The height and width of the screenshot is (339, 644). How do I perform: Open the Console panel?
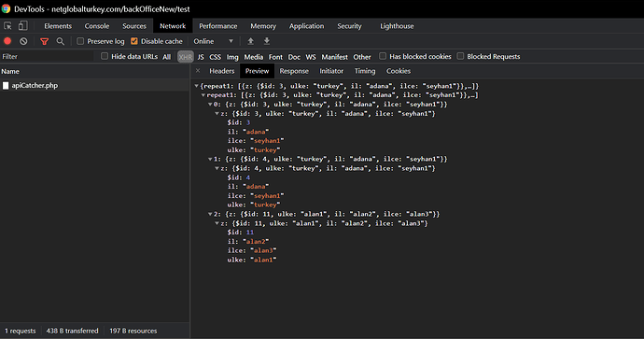pyautogui.click(x=97, y=26)
